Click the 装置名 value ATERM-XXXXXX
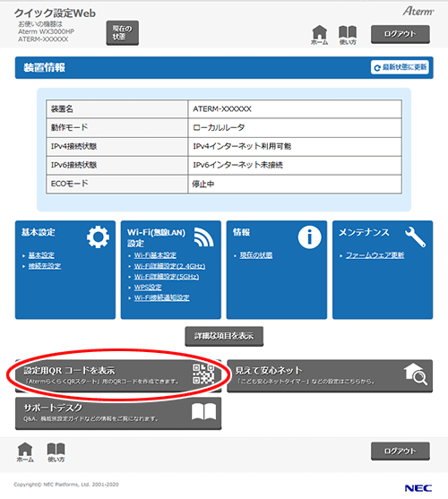This screenshot has width=448, height=499. [x=222, y=108]
